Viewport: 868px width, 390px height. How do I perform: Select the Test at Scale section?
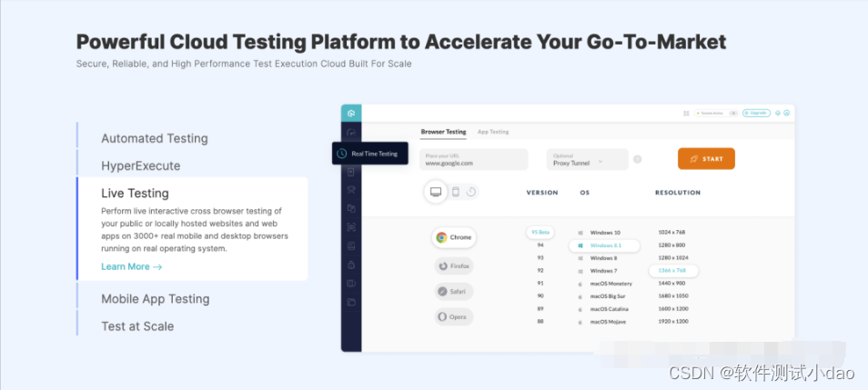[x=137, y=326]
